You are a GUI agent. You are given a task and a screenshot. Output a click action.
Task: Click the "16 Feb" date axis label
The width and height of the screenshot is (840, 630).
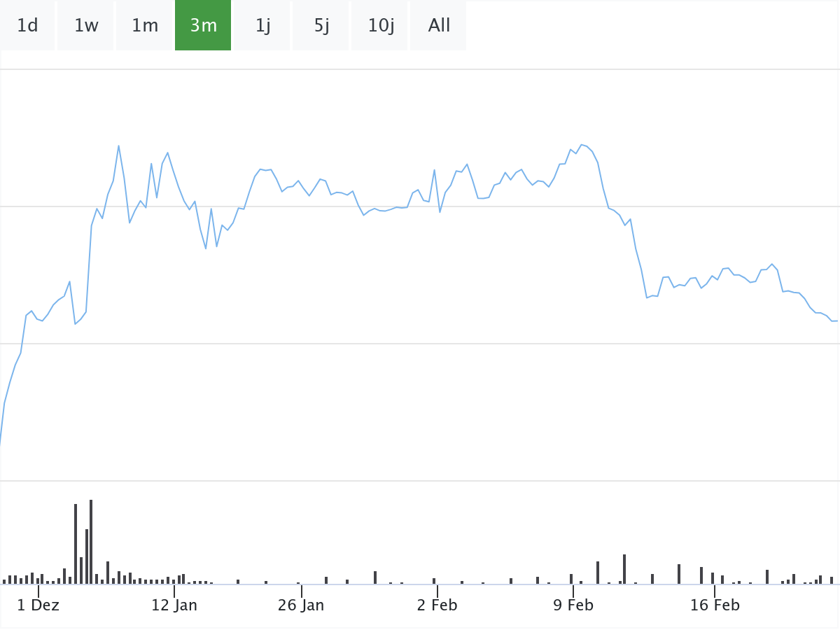pyautogui.click(x=715, y=605)
